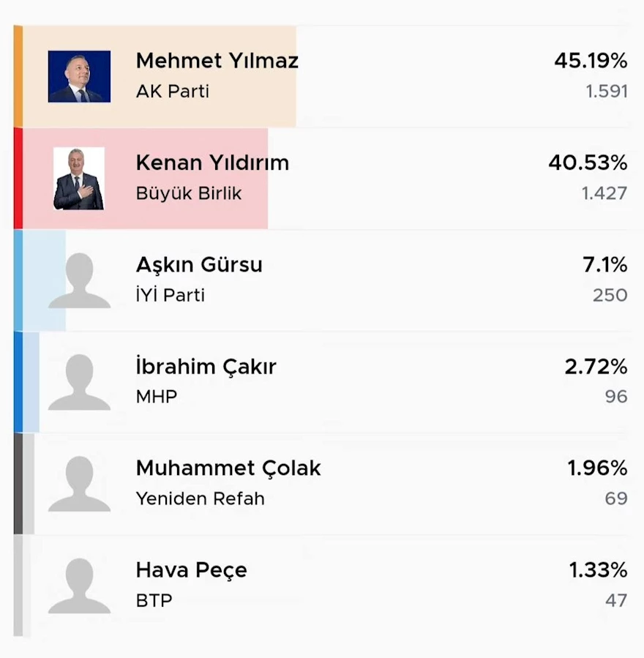The width and height of the screenshot is (644, 658).
Task: Select the Yeniden Refah party label
Action: pyautogui.click(x=200, y=498)
